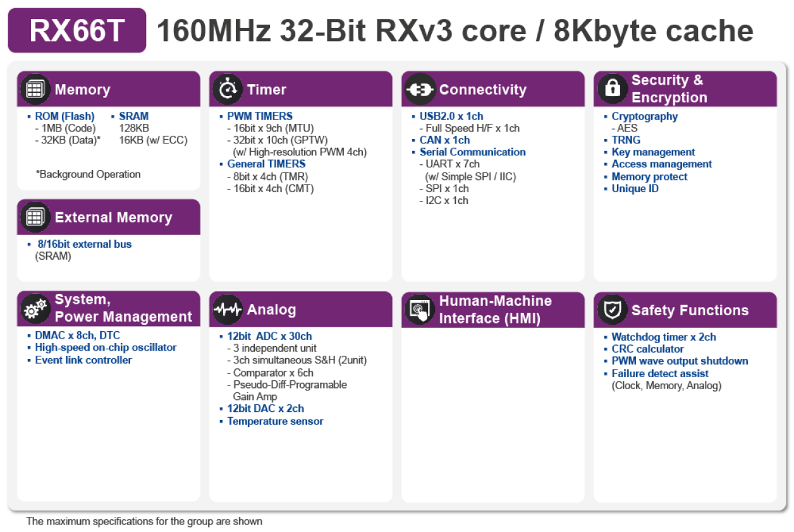Click the Human-Machine Interface touchscreen icon
794x532 pixels.
click(x=420, y=309)
